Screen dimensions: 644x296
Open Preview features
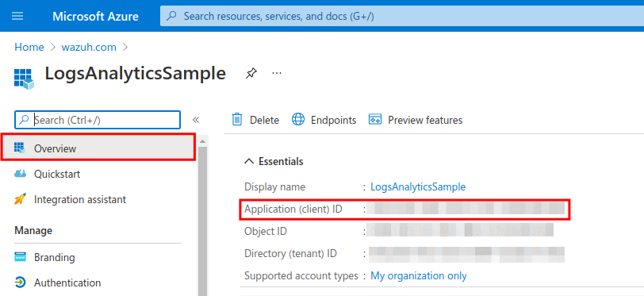(x=416, y=120)
